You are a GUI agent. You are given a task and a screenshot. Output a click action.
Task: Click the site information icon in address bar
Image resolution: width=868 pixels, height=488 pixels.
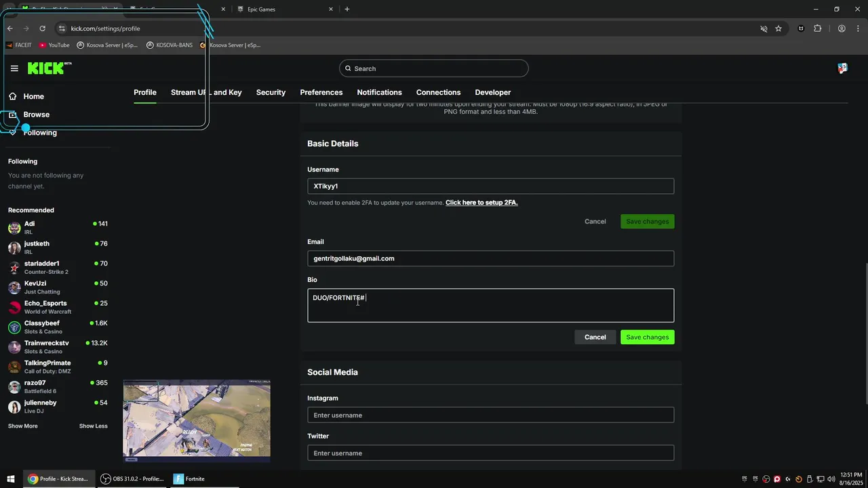62,28
